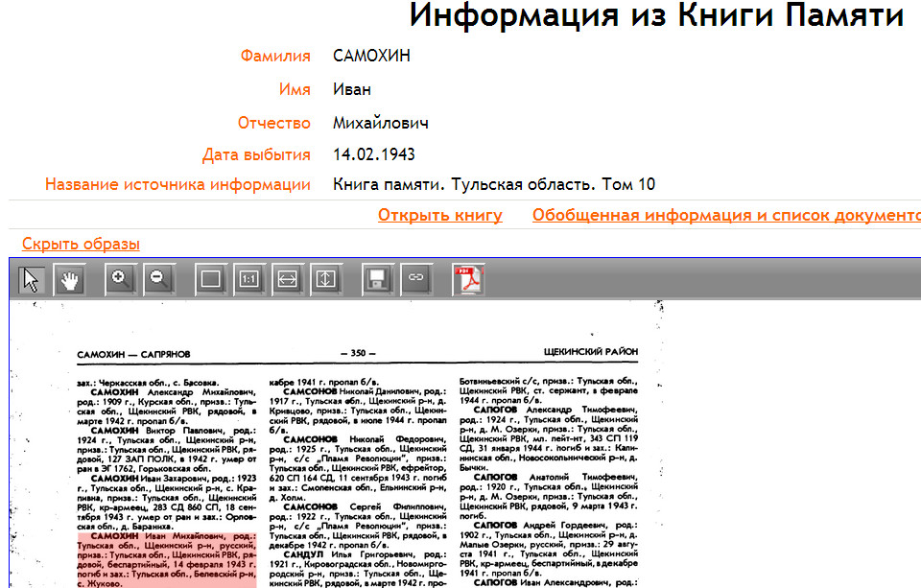Hide images with 'Скрыть образы'
Image resolution: width=921 pixels, height=588 pixels.
[81, 244]
